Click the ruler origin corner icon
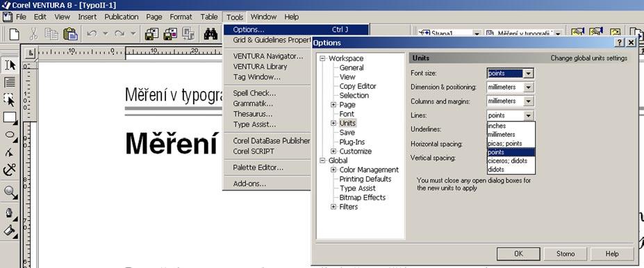 31,53
